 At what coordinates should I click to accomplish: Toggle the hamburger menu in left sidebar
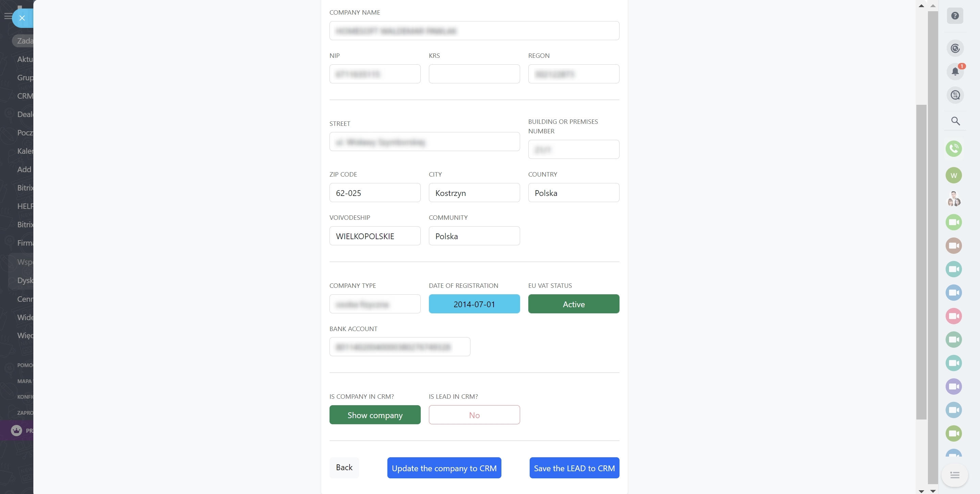point(7,16)
